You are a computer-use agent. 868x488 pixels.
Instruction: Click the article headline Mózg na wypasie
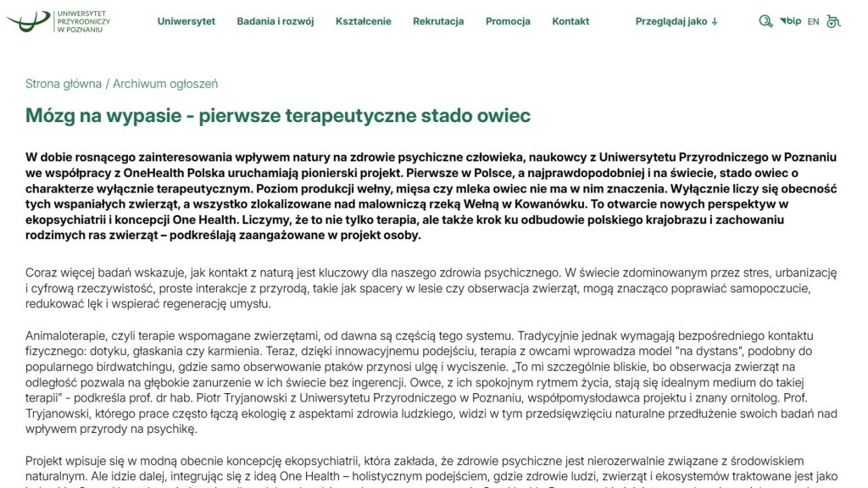(278, 115)
